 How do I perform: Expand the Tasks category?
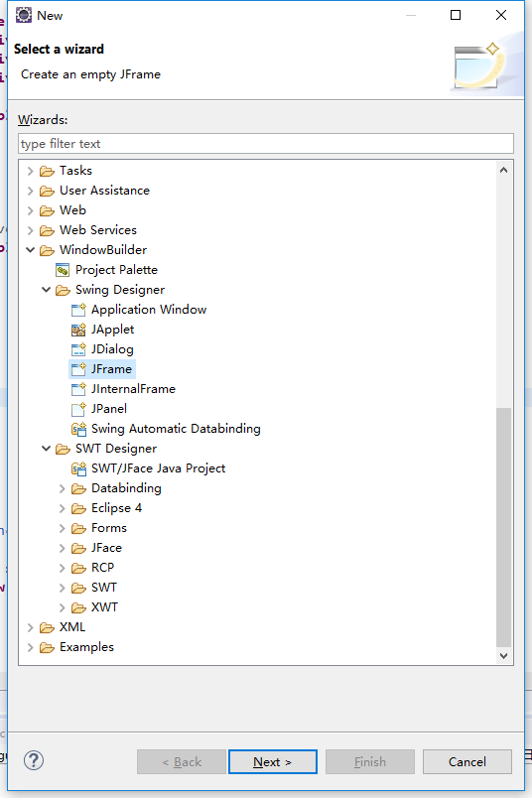pos(30,171)
